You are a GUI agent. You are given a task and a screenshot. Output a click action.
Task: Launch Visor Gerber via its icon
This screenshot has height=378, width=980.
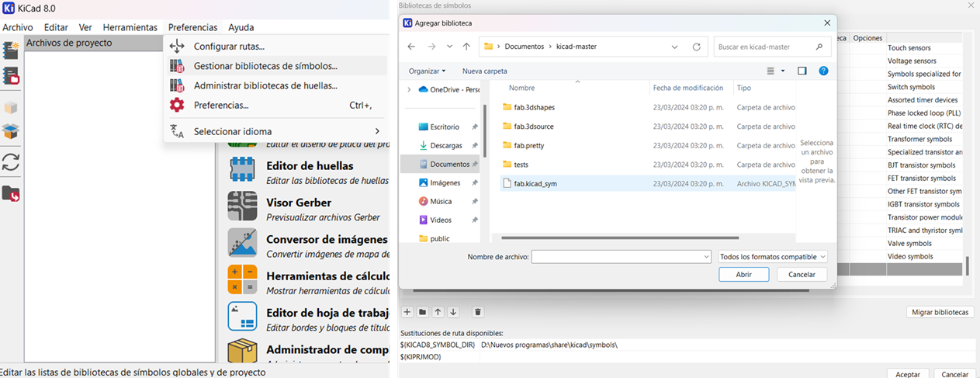[x=242, y=206]
